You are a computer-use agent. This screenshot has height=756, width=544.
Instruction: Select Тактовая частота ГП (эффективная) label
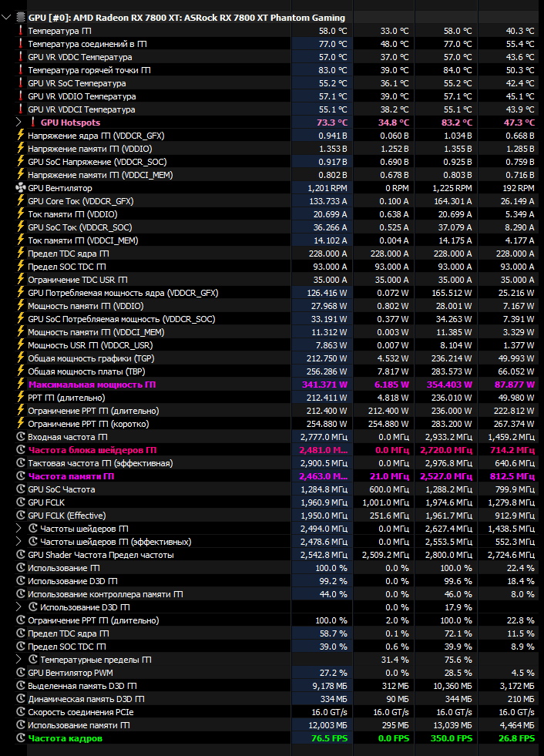click(100, 463)
